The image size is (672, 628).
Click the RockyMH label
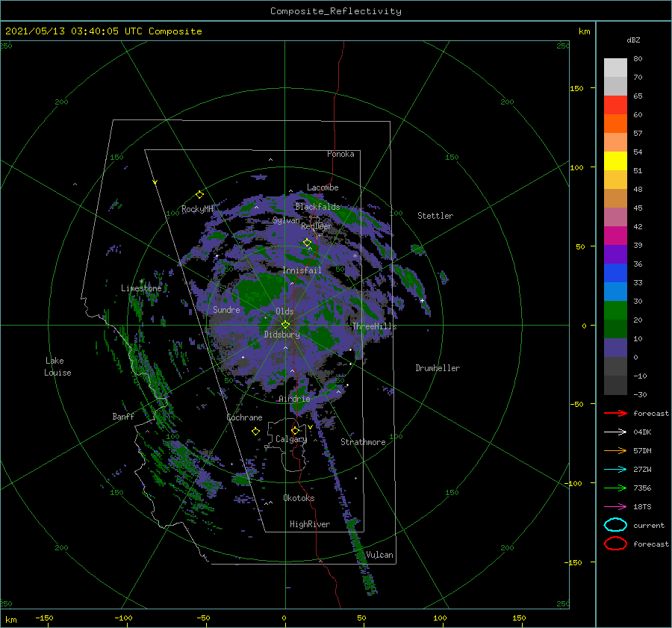[197, 209]
